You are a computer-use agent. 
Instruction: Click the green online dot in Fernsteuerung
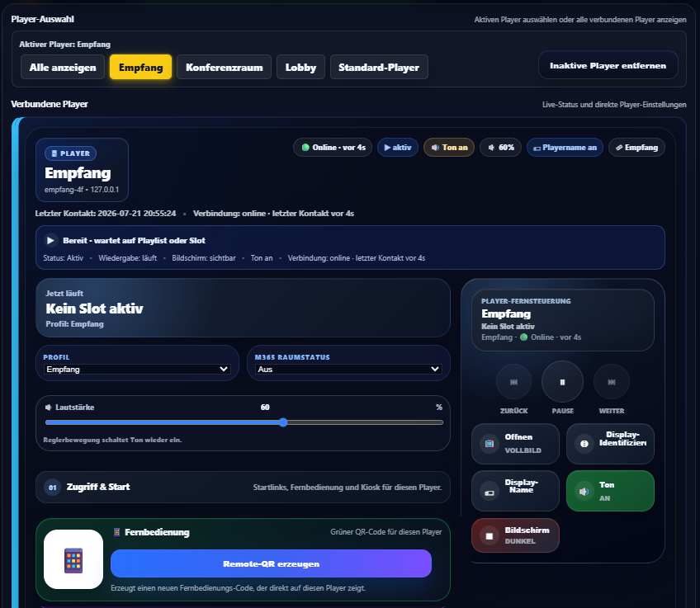point(523,337)
